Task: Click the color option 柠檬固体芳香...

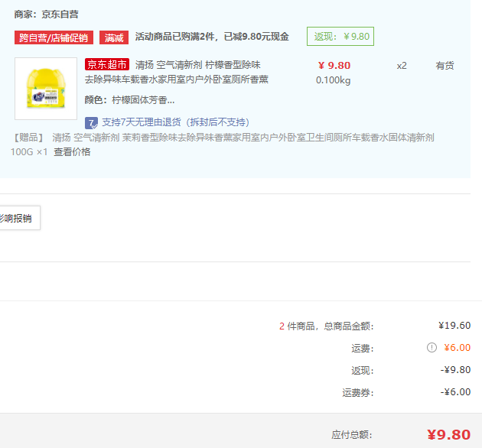Action: tap(143, 100)
